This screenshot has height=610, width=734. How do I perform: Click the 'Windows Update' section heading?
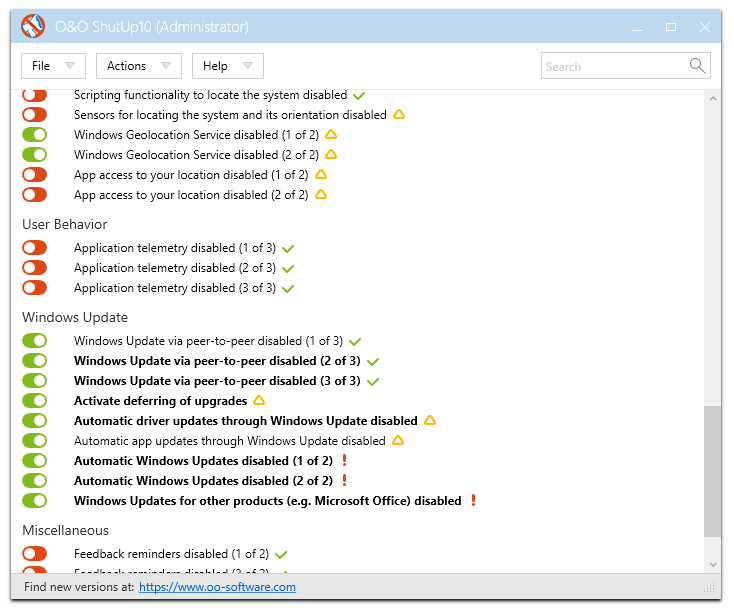click(75, 317)
